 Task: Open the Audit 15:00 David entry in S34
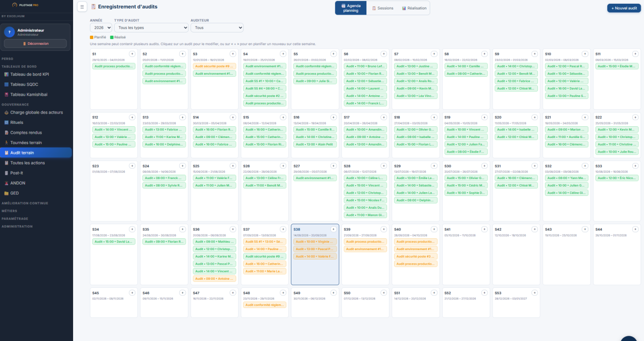click(x=114, y=242)
